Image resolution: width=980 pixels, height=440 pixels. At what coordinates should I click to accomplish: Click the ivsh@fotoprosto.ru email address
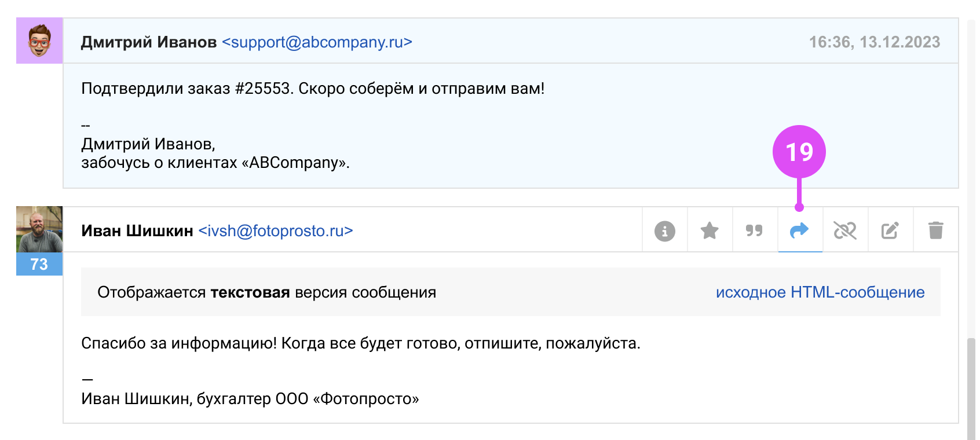276,231
